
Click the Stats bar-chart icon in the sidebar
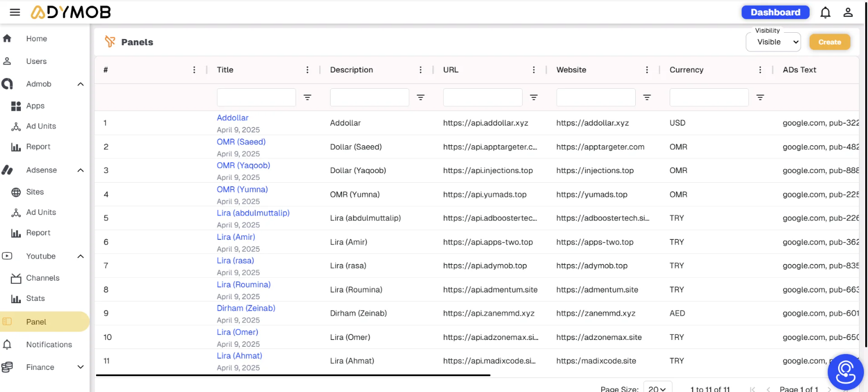tap(16, 298)
